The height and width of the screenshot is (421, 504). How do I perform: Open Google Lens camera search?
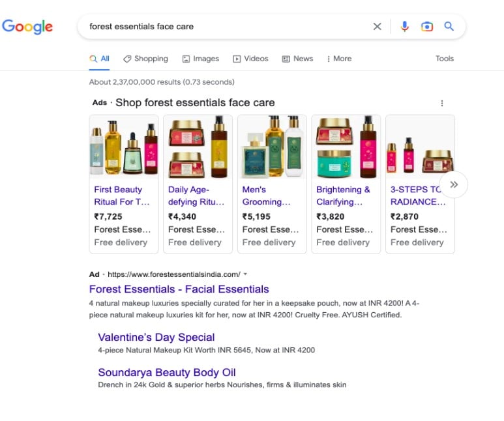click(x=427, y=26)
